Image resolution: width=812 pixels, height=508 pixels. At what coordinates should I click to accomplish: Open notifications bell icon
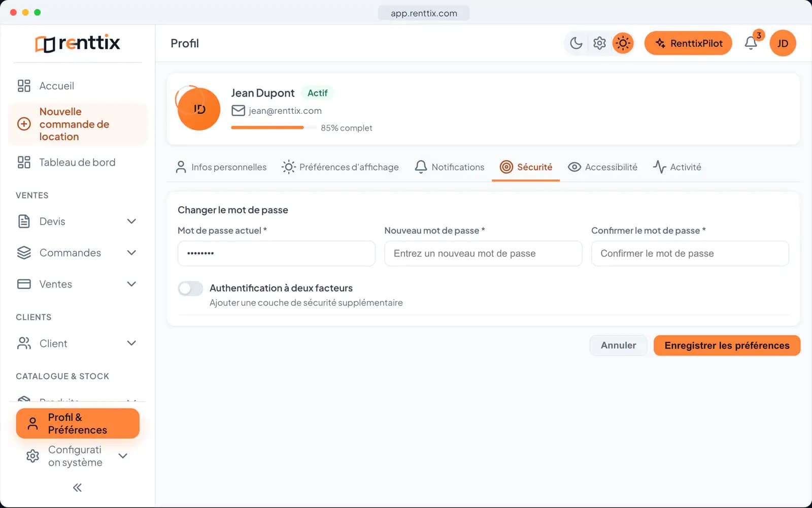(751, 43)
